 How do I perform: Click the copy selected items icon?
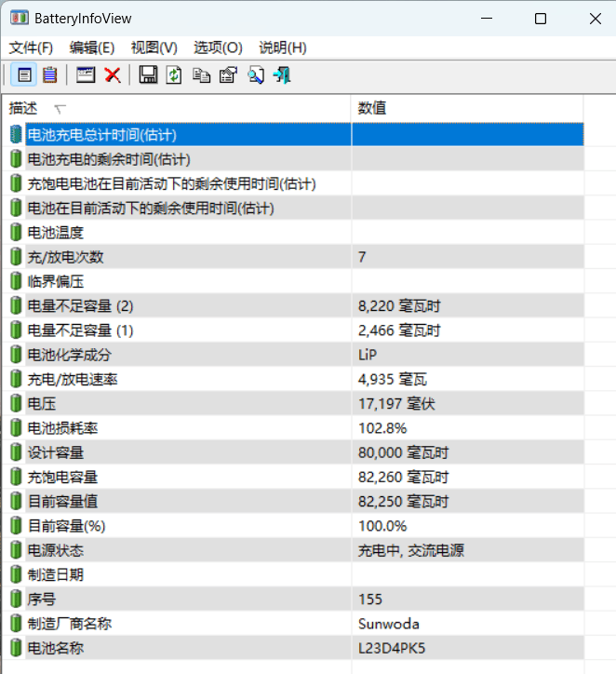201,75
